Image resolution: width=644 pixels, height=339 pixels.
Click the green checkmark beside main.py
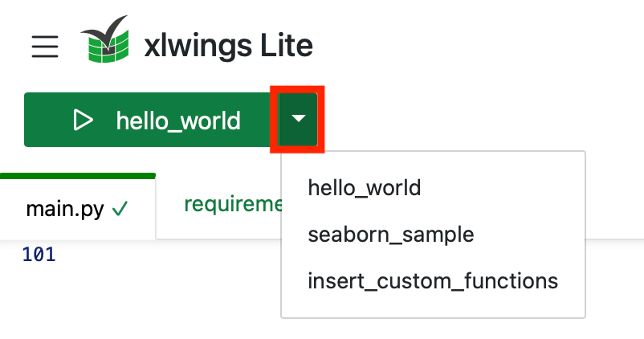120,210
